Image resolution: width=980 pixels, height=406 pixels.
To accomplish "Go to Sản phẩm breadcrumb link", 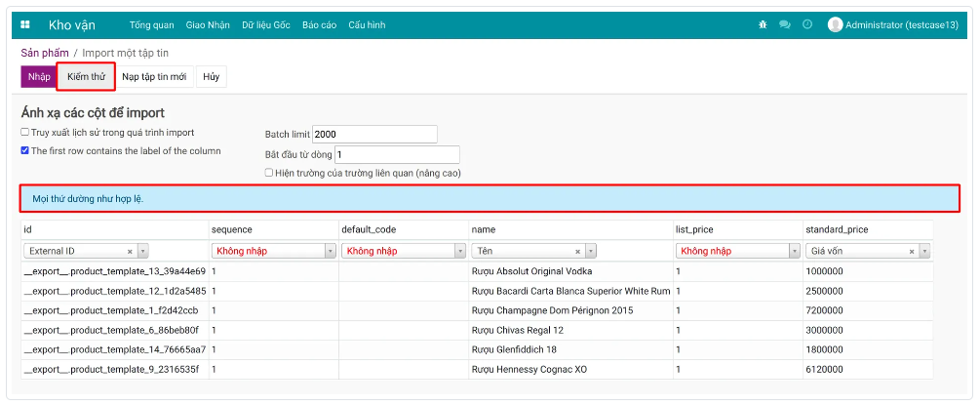I will click(45, 53).
